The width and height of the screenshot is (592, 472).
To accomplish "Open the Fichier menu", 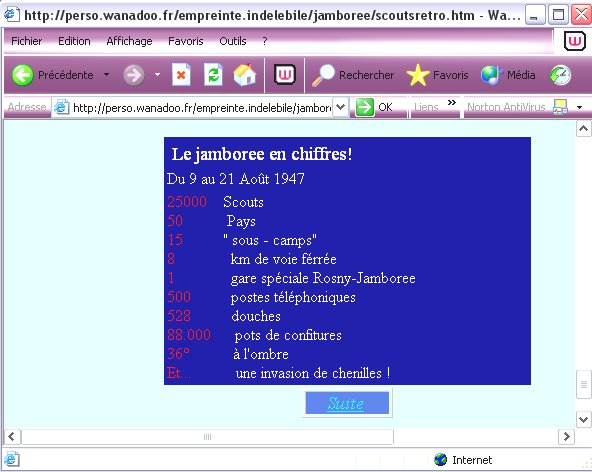I will 26,41.
